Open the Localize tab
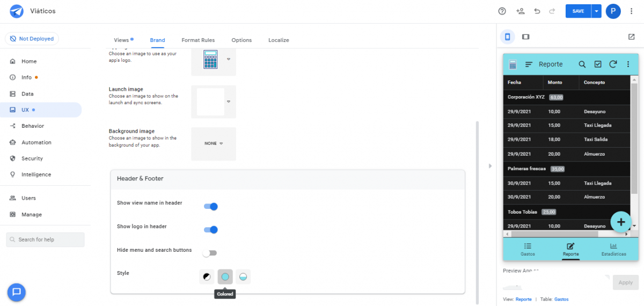The width and height of the screenshot is (644, 306). point(279,40)
